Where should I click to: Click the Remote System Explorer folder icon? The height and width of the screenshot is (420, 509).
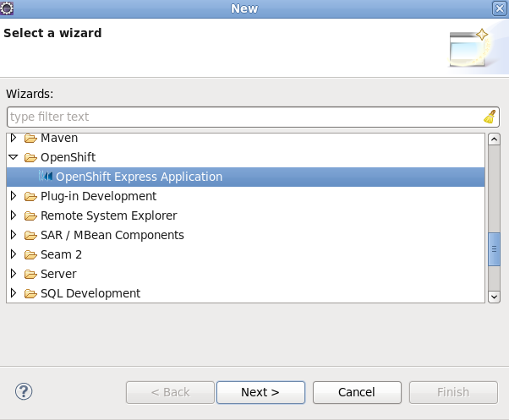point(30,216)
